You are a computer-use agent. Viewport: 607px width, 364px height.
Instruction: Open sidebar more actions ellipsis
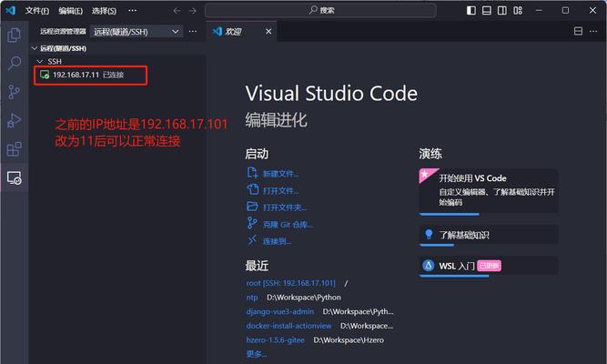click(x=193, y=31)
